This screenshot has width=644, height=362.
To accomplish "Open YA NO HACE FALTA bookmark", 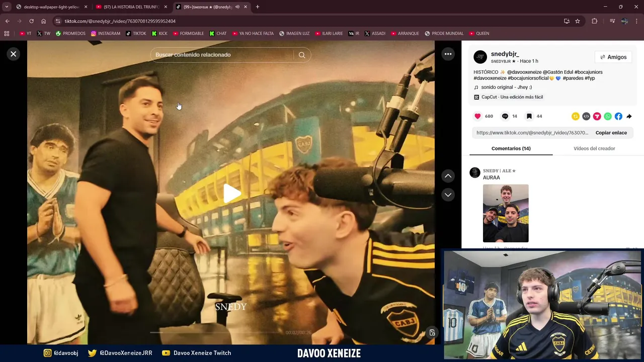I will coord(253,34).
